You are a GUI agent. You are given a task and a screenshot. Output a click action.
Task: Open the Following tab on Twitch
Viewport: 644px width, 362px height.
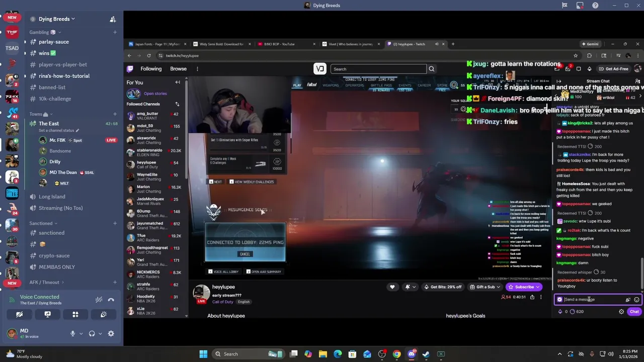[x=151, y=69]
